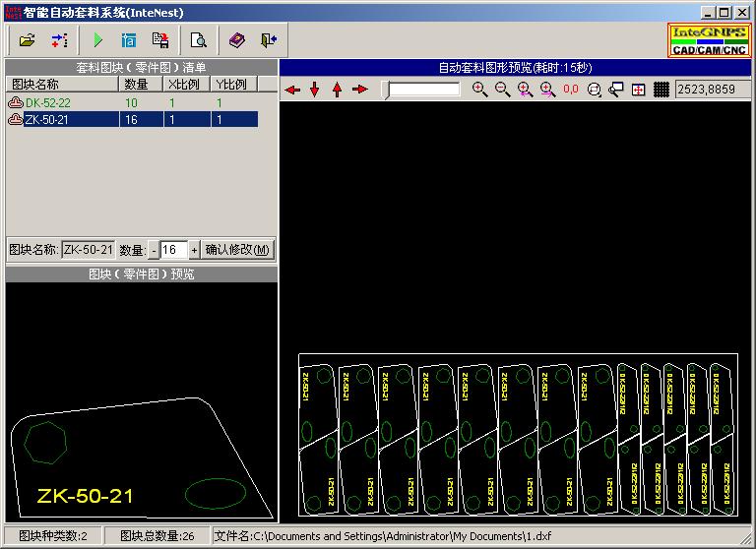Image resolution: width=756 pixels, height=549 pixels.
Task: Click the slider in preview toolbar
Action: tap(423, 90)
